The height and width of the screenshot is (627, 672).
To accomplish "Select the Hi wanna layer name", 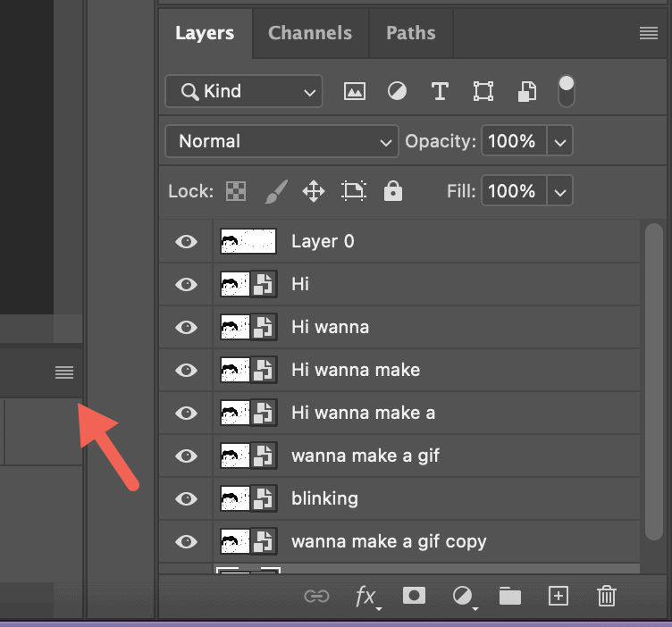I will click(330, 327).
